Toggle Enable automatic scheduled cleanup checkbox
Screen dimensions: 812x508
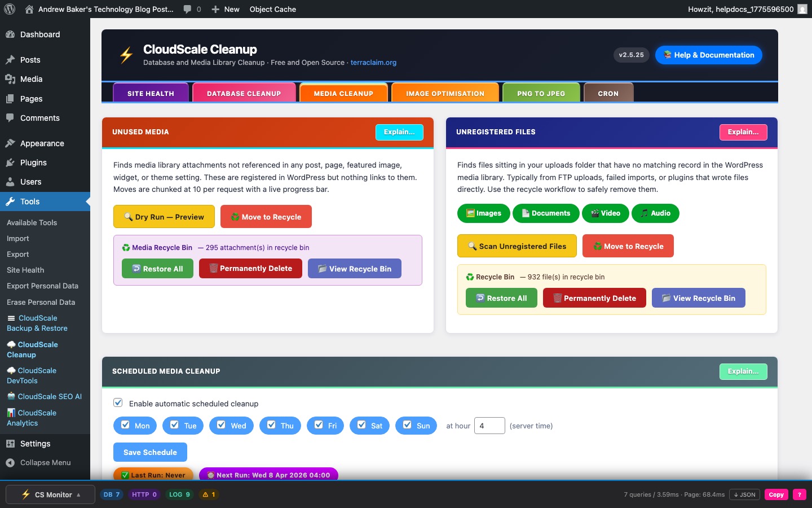click(x=118, y=403)
